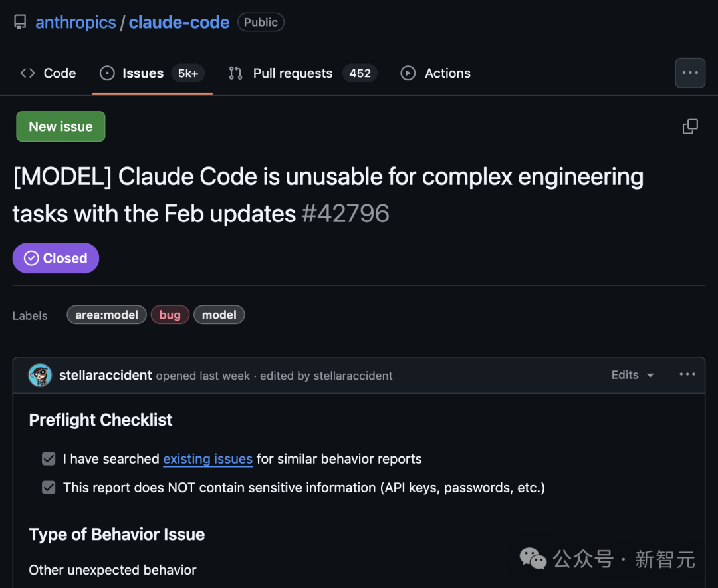The height and width of the screenshot is (588, 718).
Task: Click the pull request branch icon
Action: pos(235,73)
